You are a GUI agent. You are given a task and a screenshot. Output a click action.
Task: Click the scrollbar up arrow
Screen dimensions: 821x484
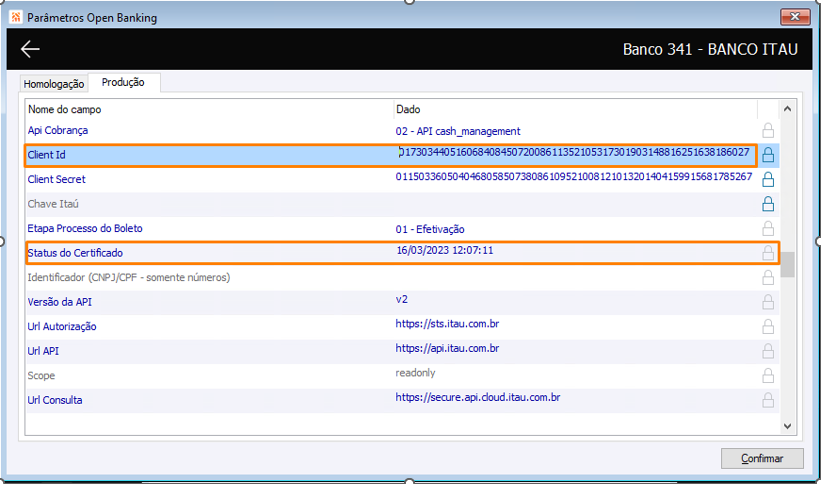[787, 109]
